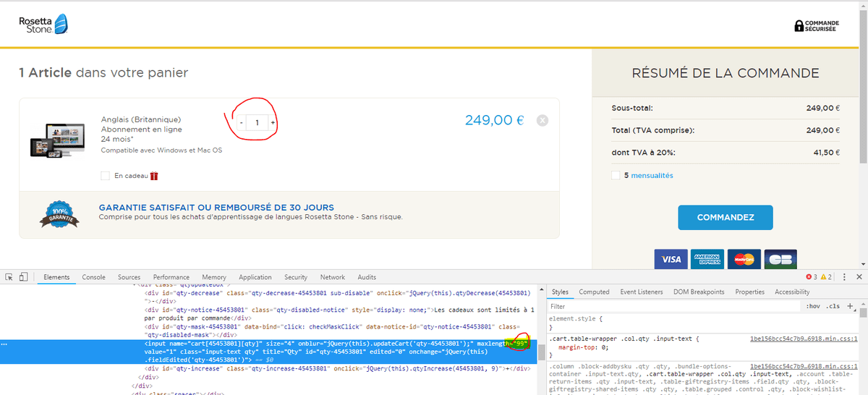Select the qty-mask div node
The image size is (868, 395).
tap(333, 331)
